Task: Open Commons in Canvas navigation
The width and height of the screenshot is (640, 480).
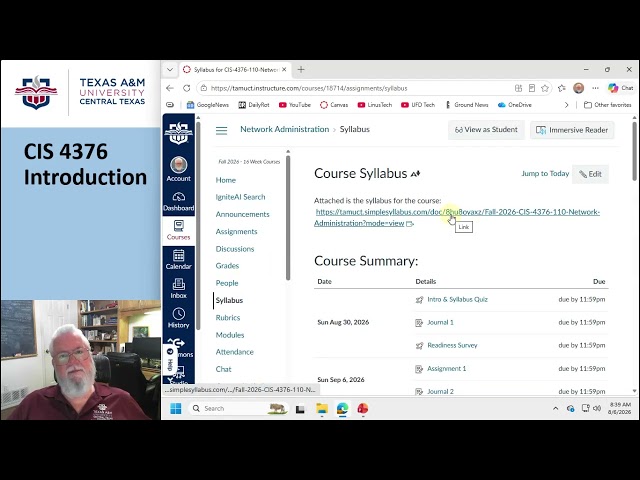Action: coord(182,347)
